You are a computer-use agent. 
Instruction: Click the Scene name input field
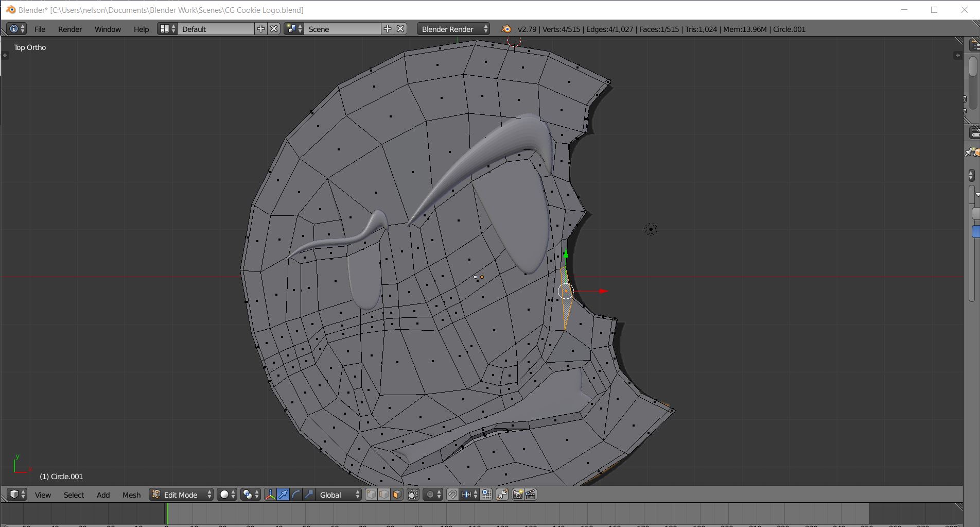click(x=342, y=29)
